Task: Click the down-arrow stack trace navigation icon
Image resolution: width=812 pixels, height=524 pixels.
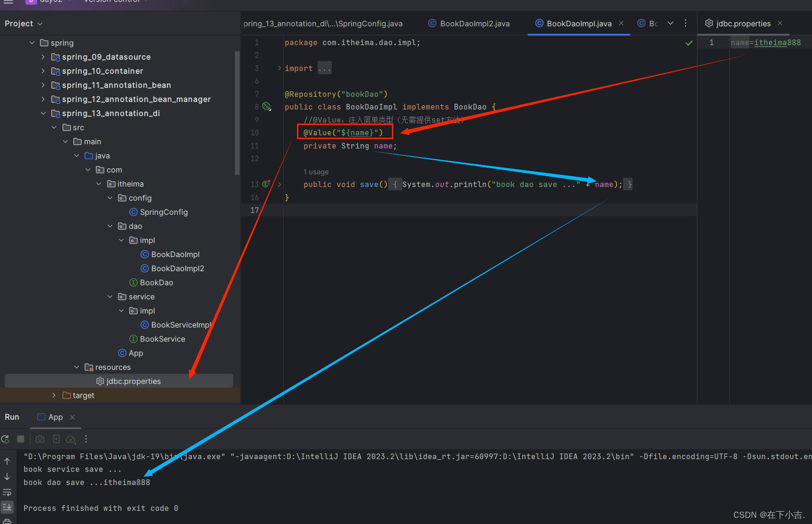Action: pyautogui.click(x=7, y=477)
